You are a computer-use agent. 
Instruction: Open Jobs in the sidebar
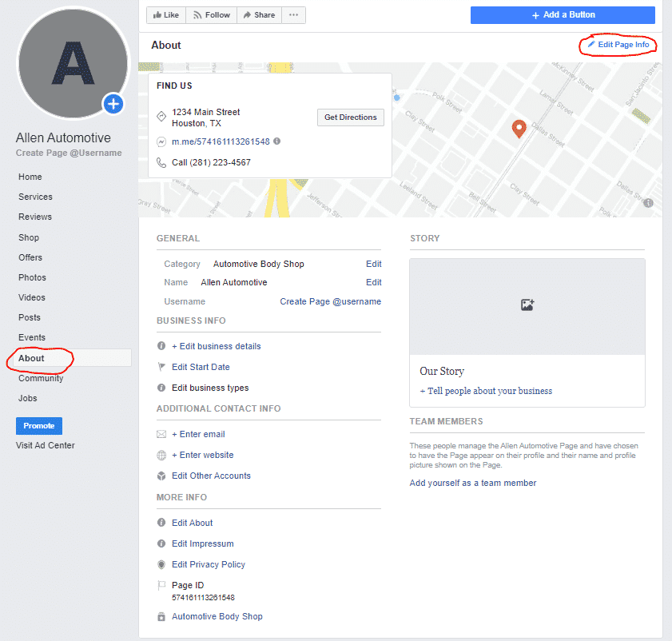click(x=27, y=398)
